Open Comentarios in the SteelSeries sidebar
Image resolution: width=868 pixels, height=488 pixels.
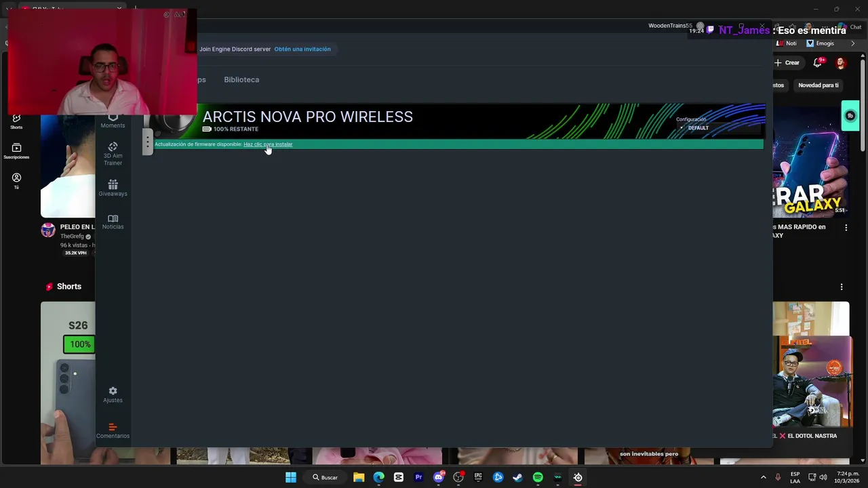click(x=113, y=431)
